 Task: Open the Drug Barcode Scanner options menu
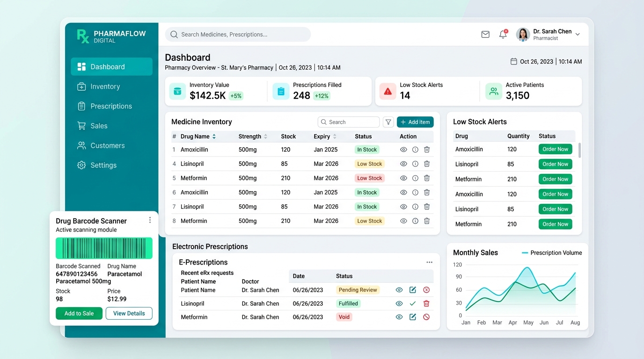(150, 220)
